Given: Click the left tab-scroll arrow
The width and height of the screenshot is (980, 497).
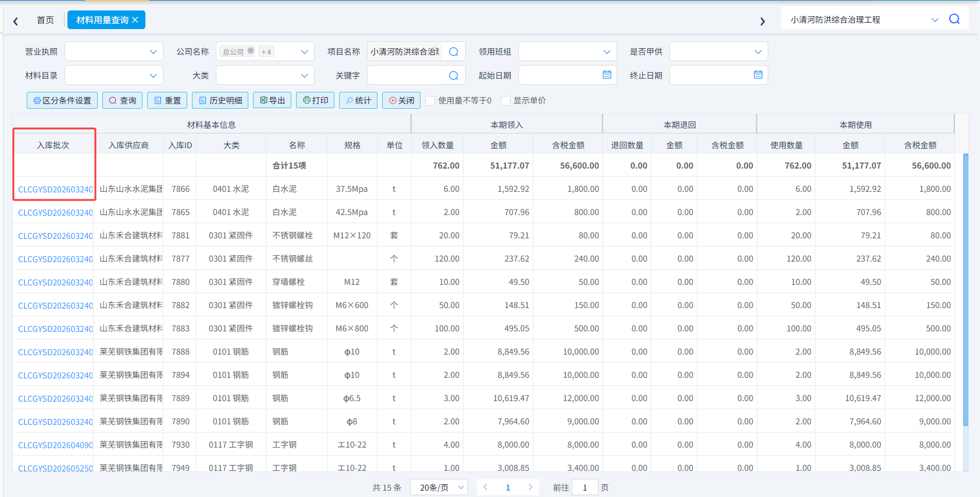Looking at the screenshot, I should pyautogui.click(x=16, y=21).
